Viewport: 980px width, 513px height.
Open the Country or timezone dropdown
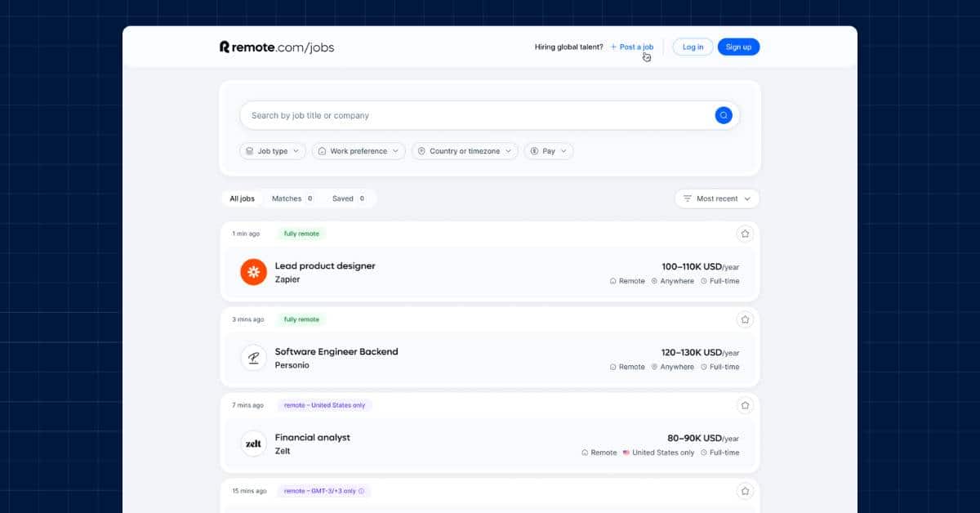coord(465,151)
